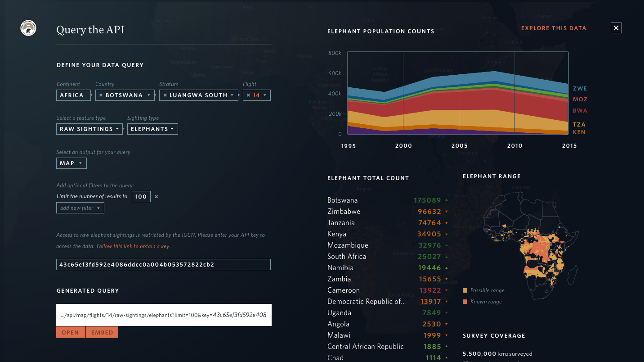Delete the limit results filter
Viewport: 644px width, 362px height.
coord(156,197)
